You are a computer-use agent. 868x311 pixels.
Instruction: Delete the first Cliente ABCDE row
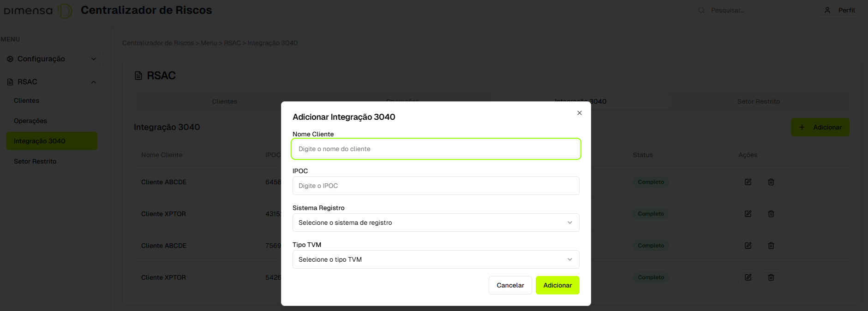(x=771, y=182)
